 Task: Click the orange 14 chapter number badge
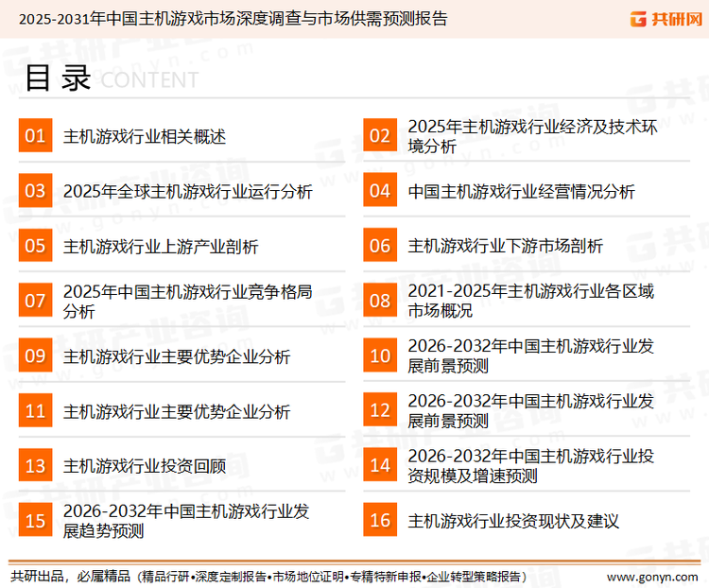(380, 465)
